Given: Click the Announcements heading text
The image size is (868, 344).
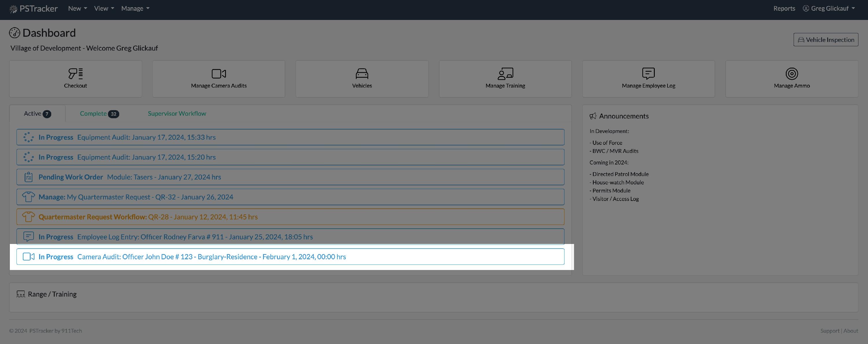Looking at the screenshot, I should (624, 116).
